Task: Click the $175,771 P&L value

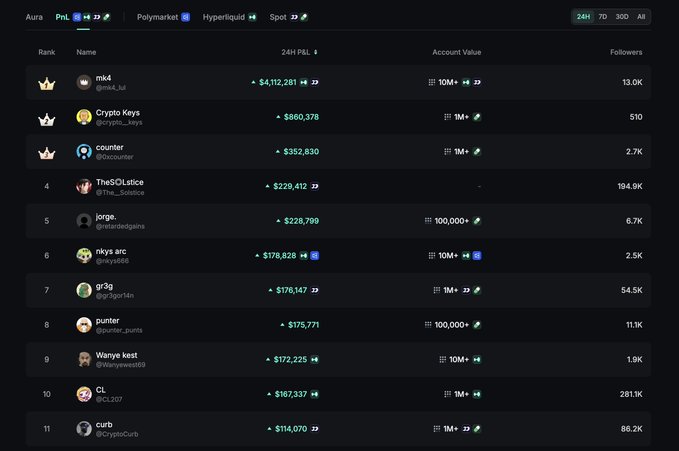Action: coord(303,325)
